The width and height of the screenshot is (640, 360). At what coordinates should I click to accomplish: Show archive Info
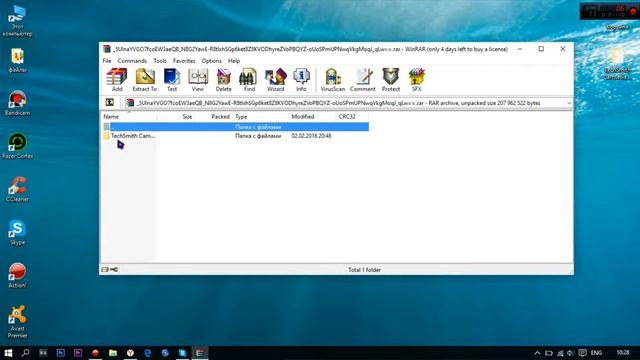[x=301, y=80]
